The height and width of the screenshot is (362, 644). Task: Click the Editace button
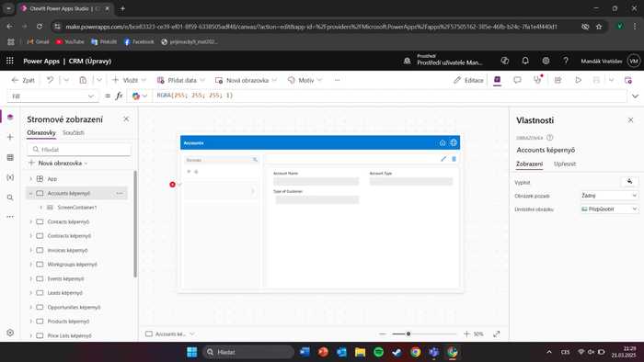468,80
